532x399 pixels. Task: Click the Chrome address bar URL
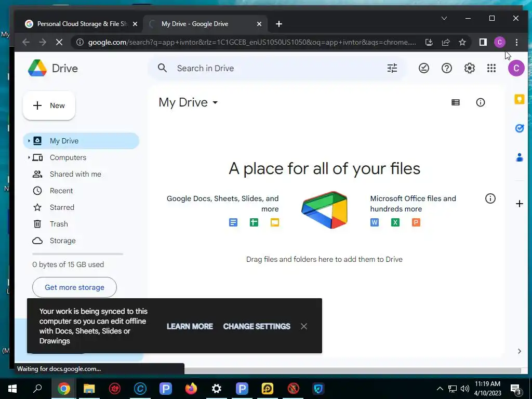tap(252, 42)
